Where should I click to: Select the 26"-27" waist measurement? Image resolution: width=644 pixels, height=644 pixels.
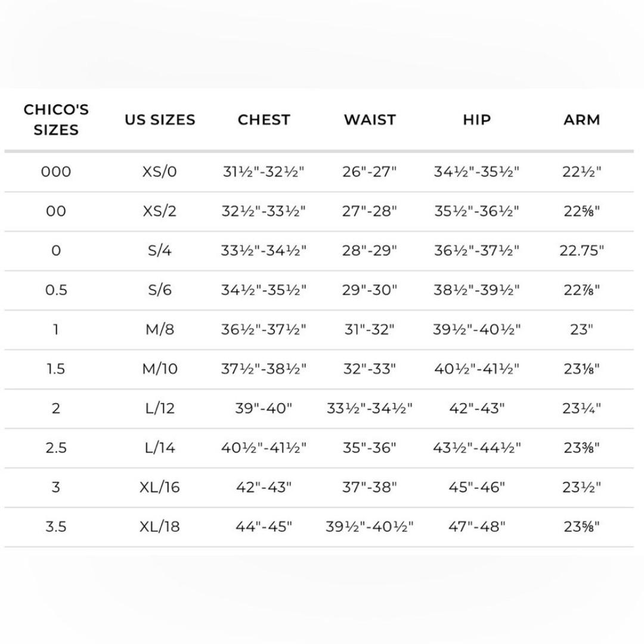pyautogui.click(x=369, y=171)
